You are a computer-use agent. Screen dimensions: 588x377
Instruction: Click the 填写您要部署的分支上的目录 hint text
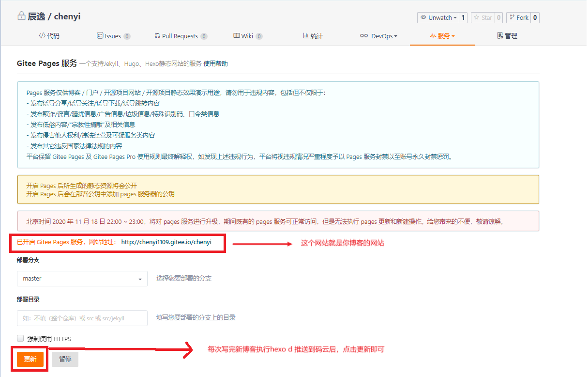(x=196, y=317)
